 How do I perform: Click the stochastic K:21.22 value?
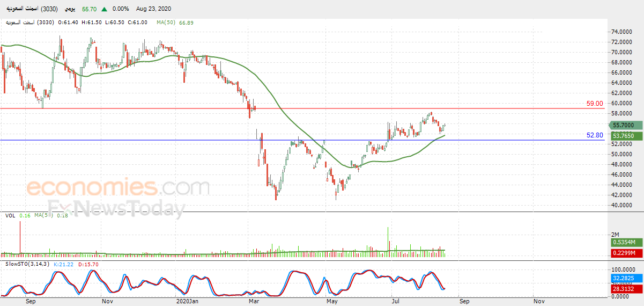[64, 264]
